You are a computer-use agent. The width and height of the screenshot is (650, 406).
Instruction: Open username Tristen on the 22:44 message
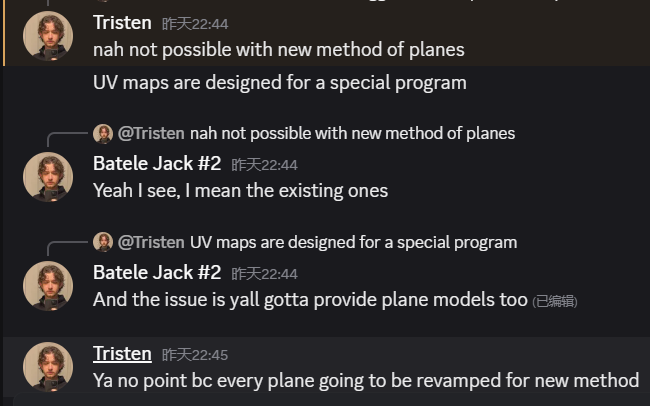tap(122, 22)
